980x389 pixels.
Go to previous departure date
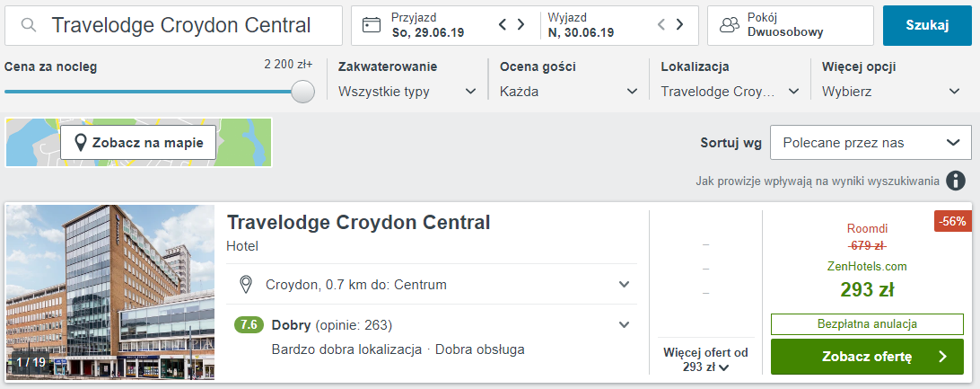(x=662, y=25)
